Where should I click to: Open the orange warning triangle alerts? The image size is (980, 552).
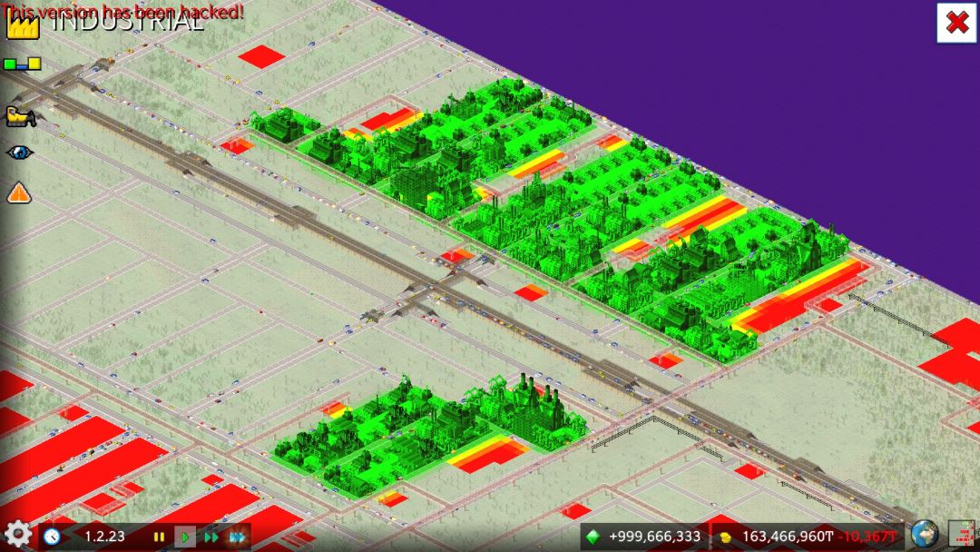pyautogui.click(x=19, y=193)
